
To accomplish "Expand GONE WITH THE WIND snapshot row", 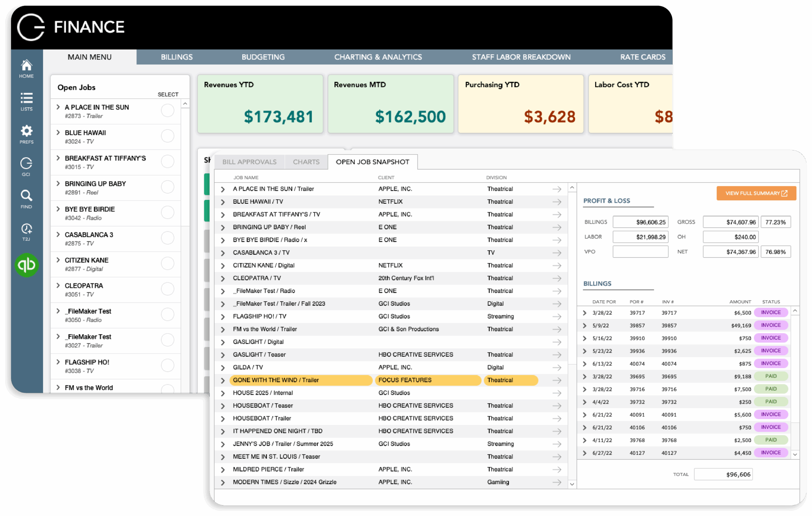I will [223, 380].
